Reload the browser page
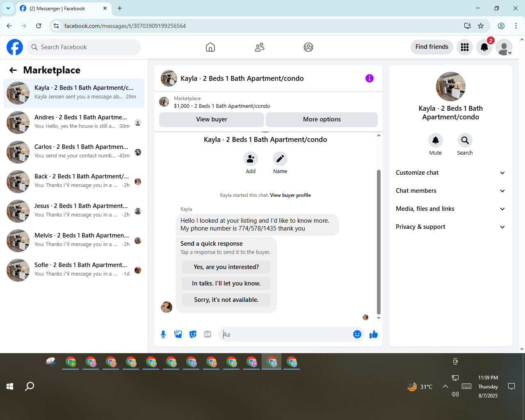Screen dimensions: 525x420 [x=39, y=26]
